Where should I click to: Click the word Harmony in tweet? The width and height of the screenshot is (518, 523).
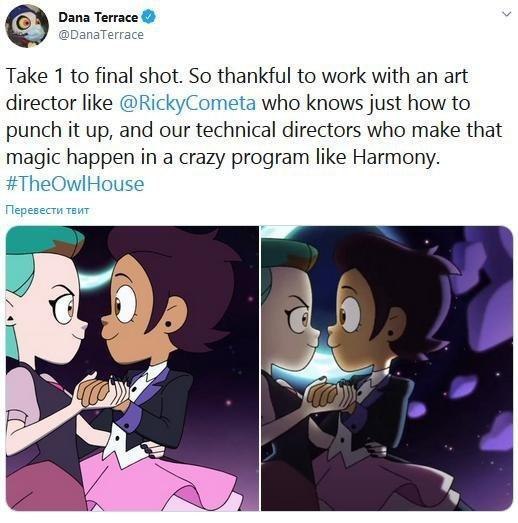coord(396,157)
